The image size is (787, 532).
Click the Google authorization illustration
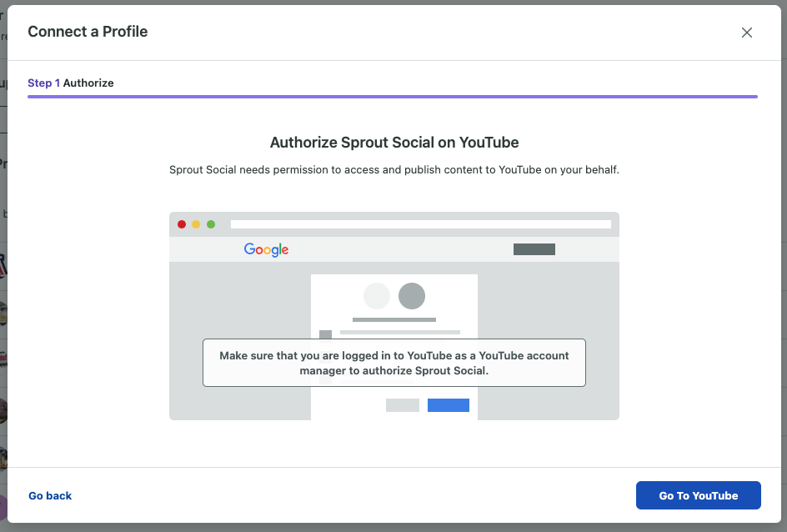(x=394, y=316)
